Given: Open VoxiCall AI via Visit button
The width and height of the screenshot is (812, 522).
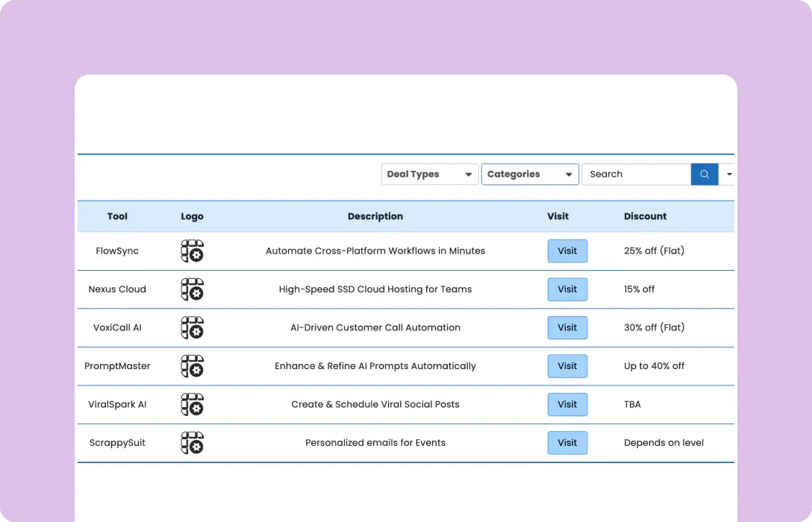Looking at the screenshot, I should tap(567, 327).
